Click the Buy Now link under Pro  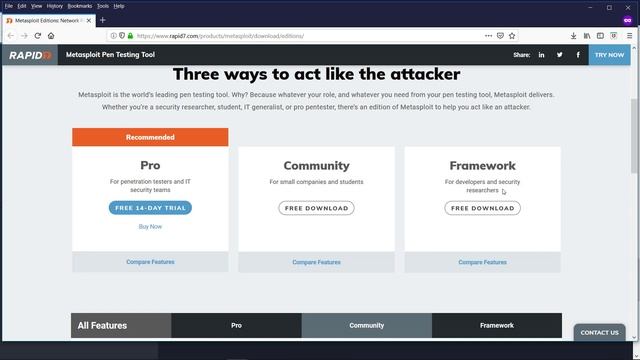tap(150, 227)
